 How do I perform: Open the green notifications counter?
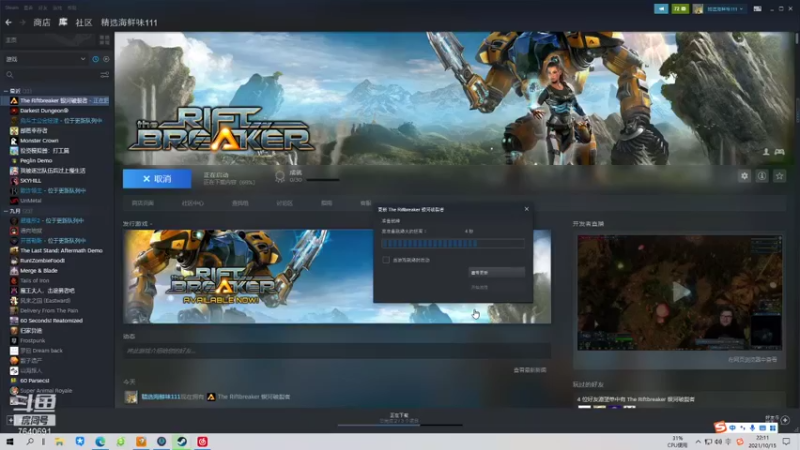680,9
